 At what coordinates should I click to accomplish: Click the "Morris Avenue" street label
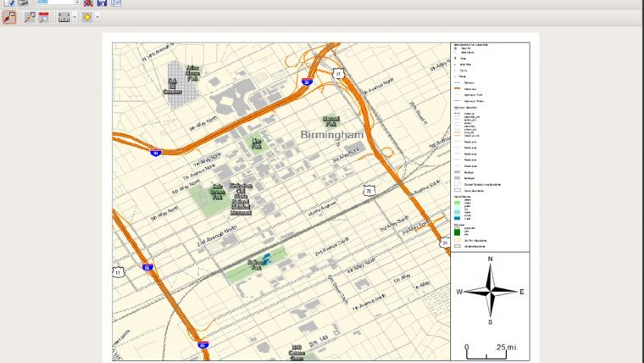pos(322,209)
